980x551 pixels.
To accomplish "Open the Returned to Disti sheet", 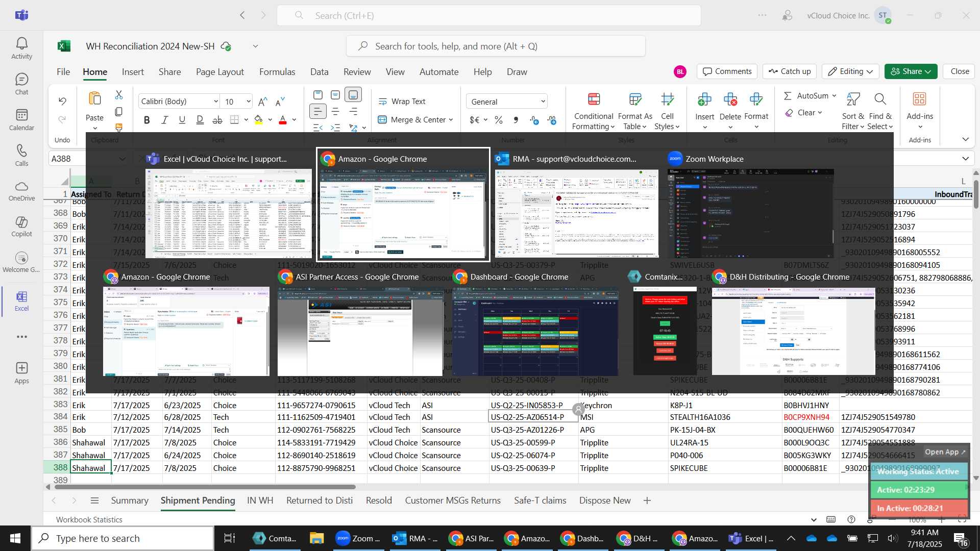I will [320, 500].
